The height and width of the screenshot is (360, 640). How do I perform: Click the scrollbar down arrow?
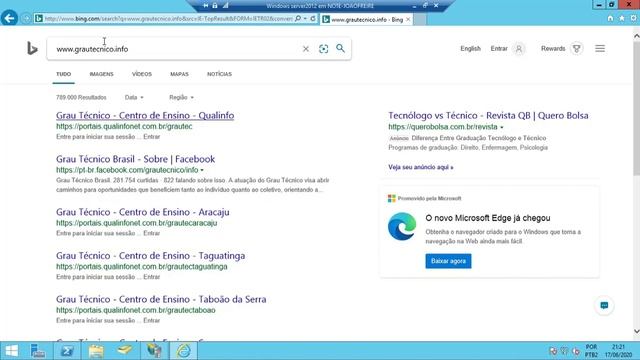636,331
